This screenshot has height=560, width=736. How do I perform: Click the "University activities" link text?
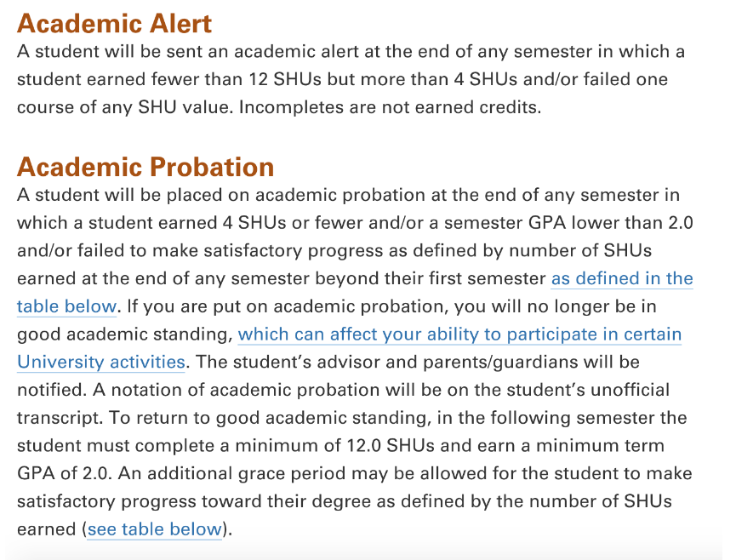(x=100, y=362)
